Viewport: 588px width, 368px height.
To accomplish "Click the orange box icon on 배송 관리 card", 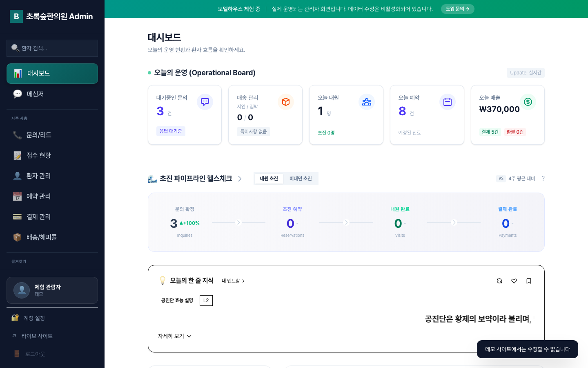I will tap(286, 102).
